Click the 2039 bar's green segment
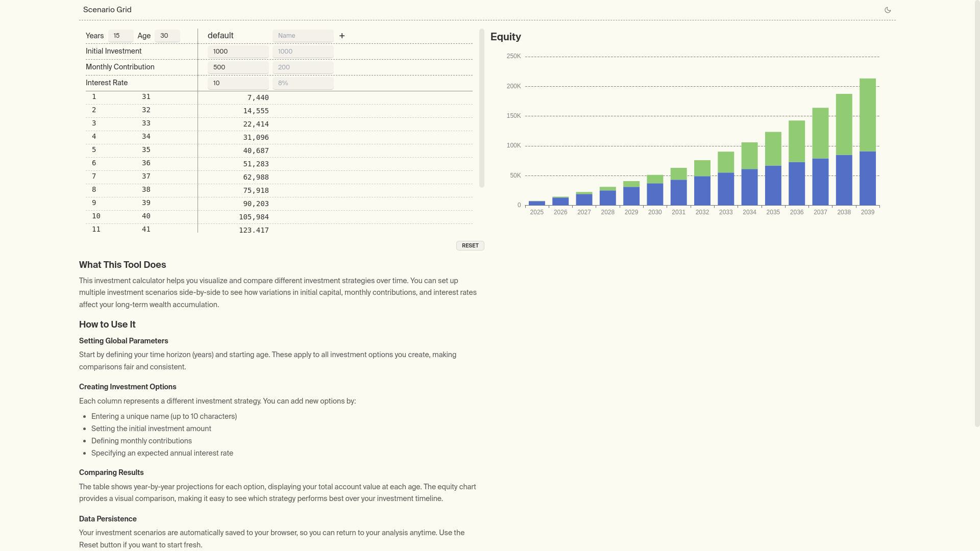The image size is (980, 551). (867, 115)
